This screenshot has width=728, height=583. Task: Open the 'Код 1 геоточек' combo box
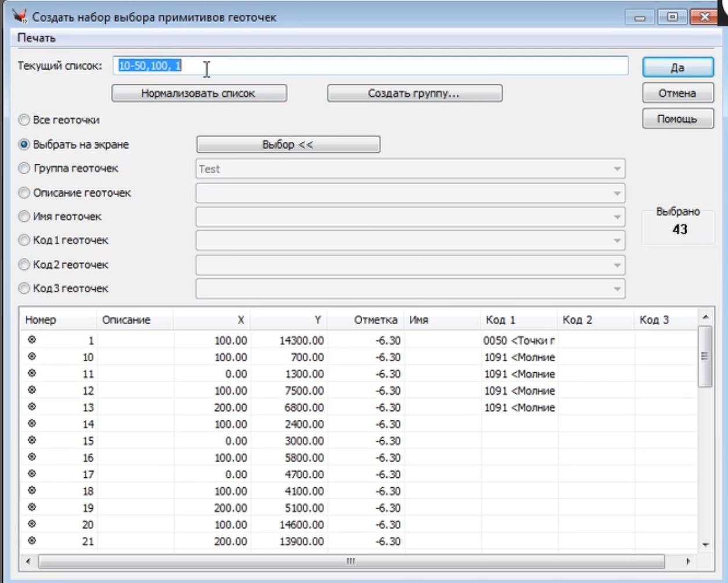tap(617, 241)
